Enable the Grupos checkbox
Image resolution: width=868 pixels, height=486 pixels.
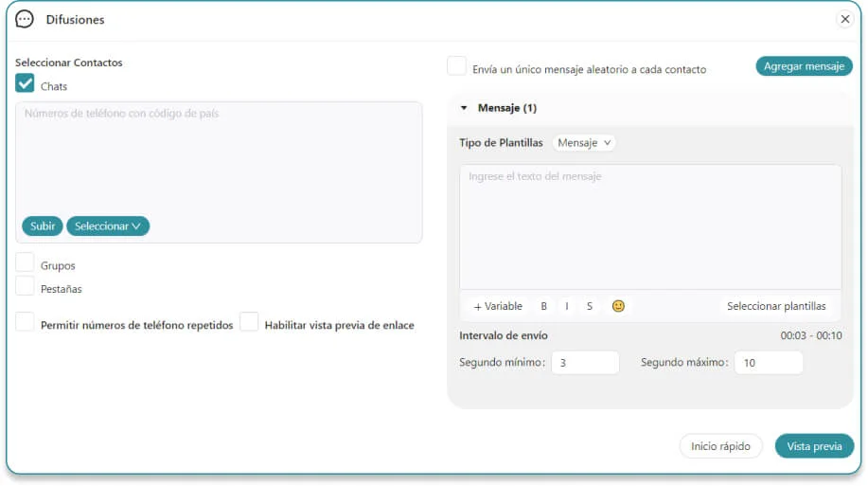click(x=26, y=263)
